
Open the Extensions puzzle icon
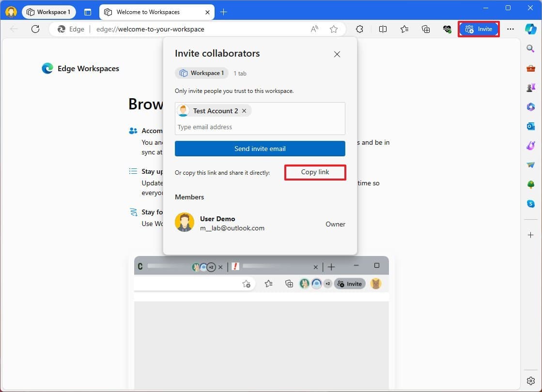point(359,29)
